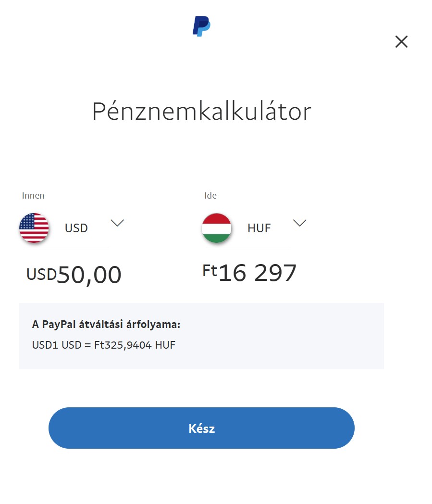Click the PayPal logo at top
432x504 pixels.
[x=201, y=26]
